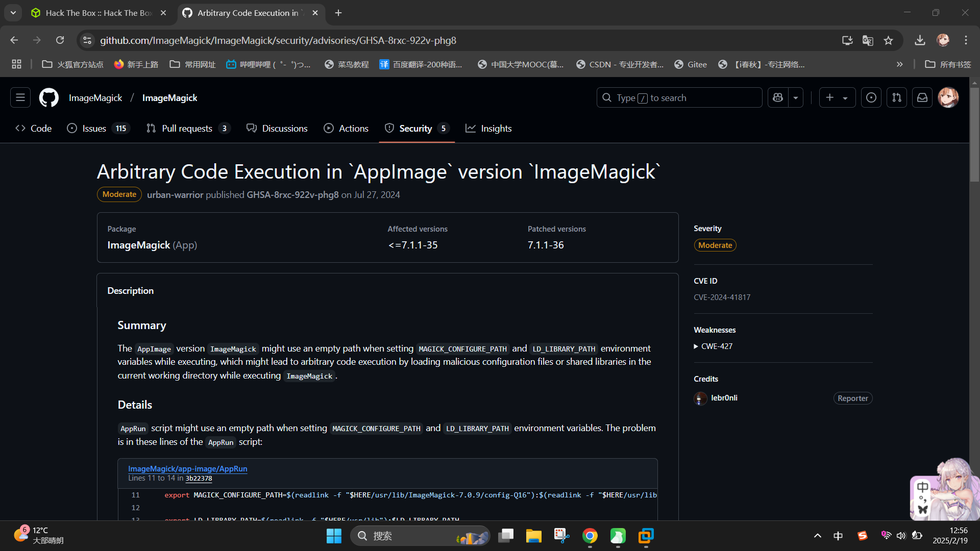The image size is (980, 551).
Task: Open the weather widget showing 12°C
Action: click(39, 536)
